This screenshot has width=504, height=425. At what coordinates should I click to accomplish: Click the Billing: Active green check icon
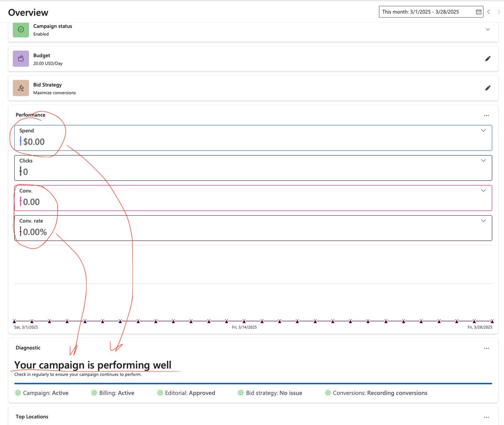(94, 393)
